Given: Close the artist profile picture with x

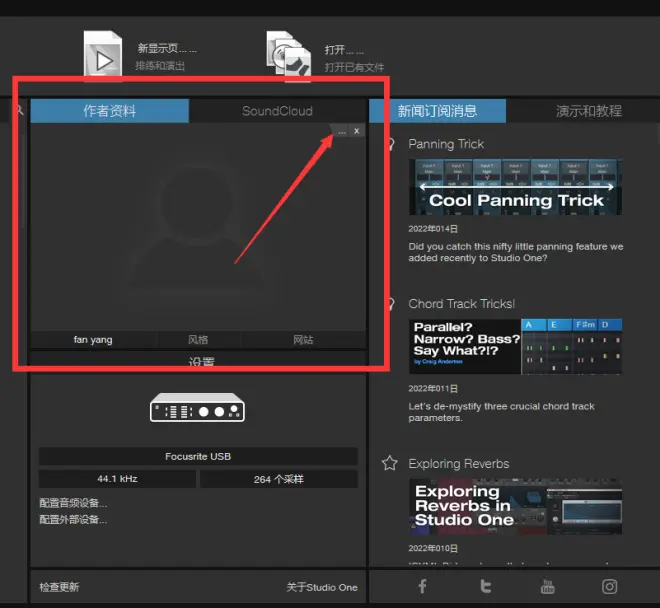Looking at the screenshot, I should pos(357,131).
